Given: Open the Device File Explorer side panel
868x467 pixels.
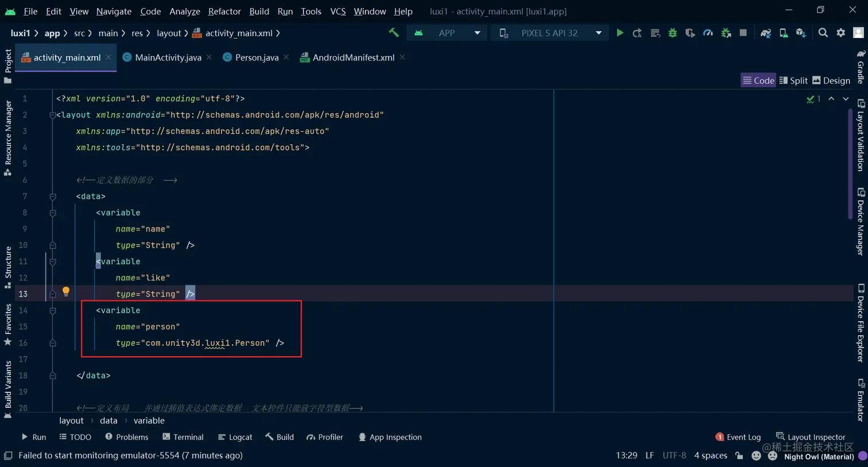Looking at the screenshot, I should [861, 323].
